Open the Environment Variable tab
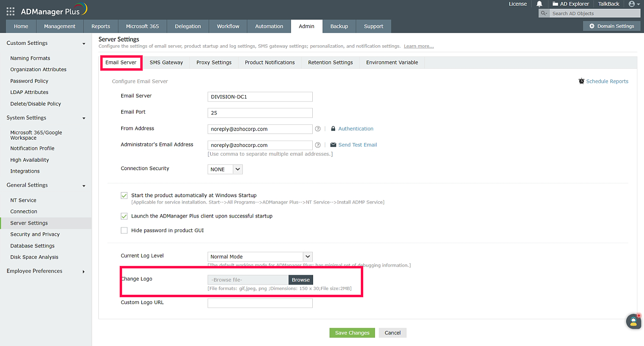 click(392, 62)
